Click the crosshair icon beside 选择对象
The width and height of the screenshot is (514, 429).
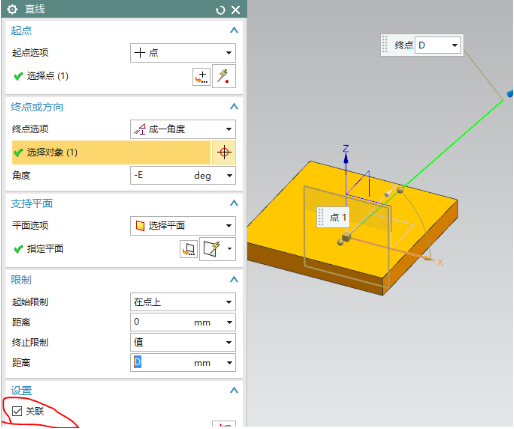tap(224, 153)
